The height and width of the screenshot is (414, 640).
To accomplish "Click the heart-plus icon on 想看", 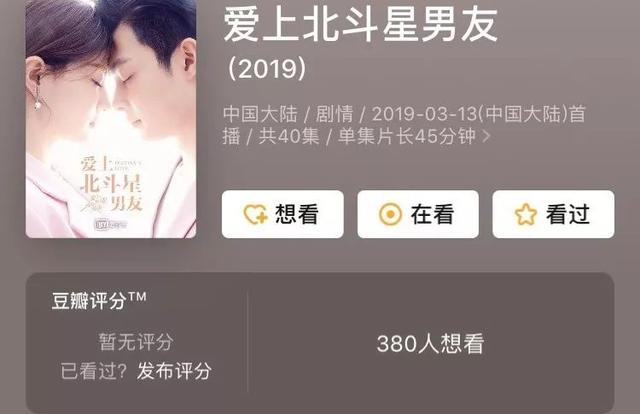I will click(255, 214).
